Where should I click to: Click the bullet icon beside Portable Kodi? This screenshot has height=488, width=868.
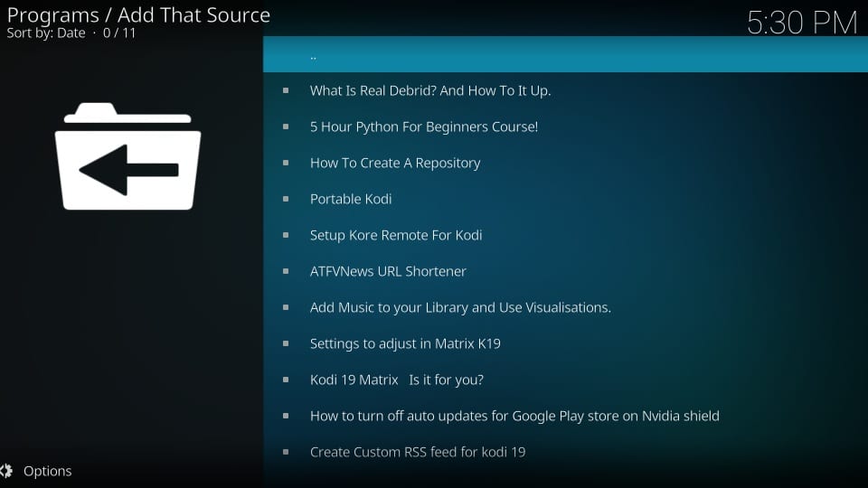(286, 199)
